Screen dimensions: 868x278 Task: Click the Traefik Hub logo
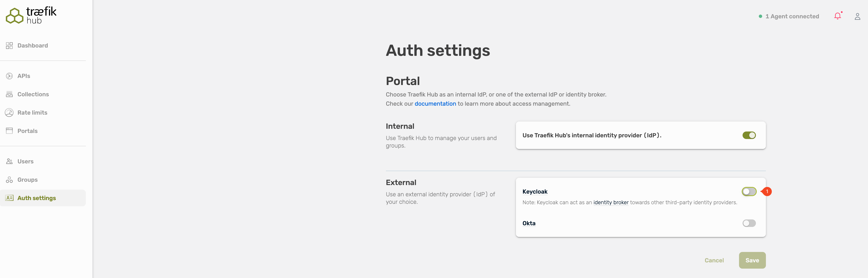pos(31,15)
